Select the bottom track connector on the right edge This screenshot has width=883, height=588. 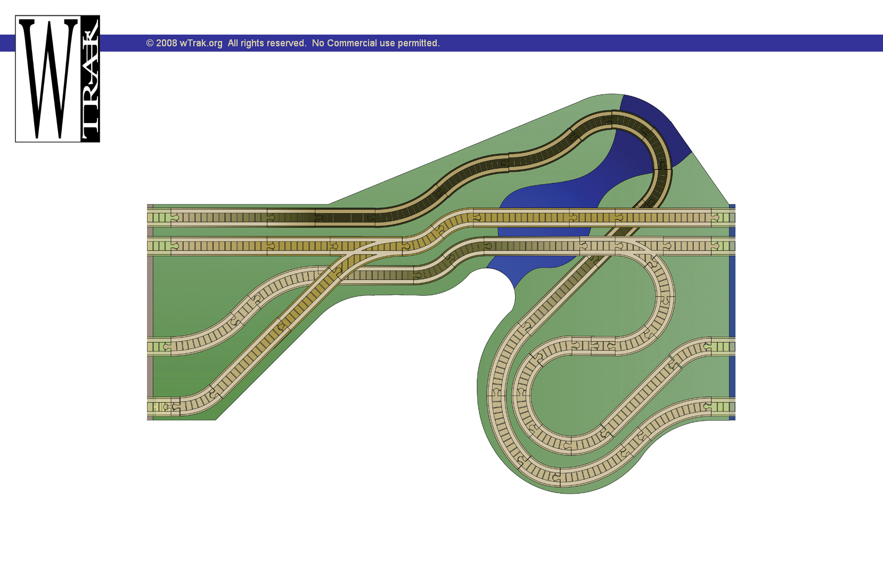tap(723, 407)
